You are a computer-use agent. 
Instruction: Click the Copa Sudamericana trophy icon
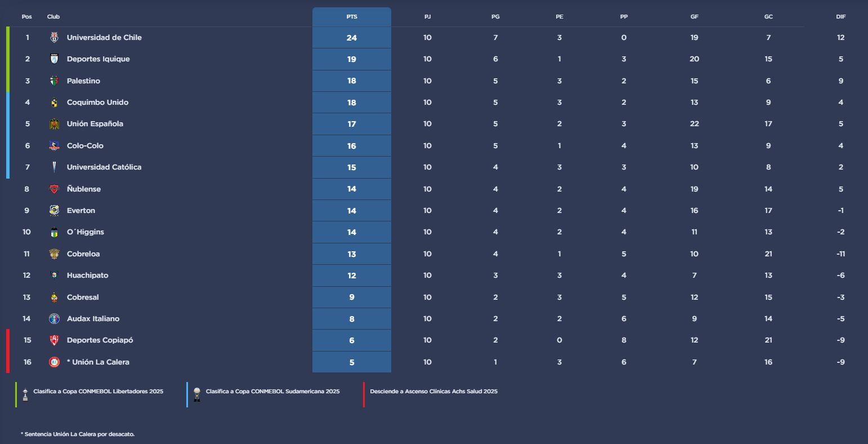pos(197,394)
